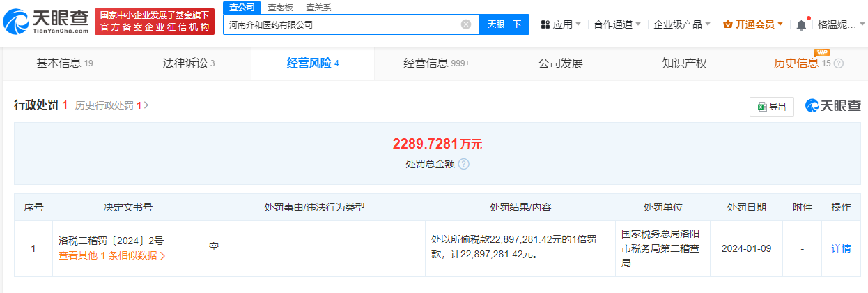868x293 pixels.
Task: Click the 操作 column header
Action: [x=841, y=207]
